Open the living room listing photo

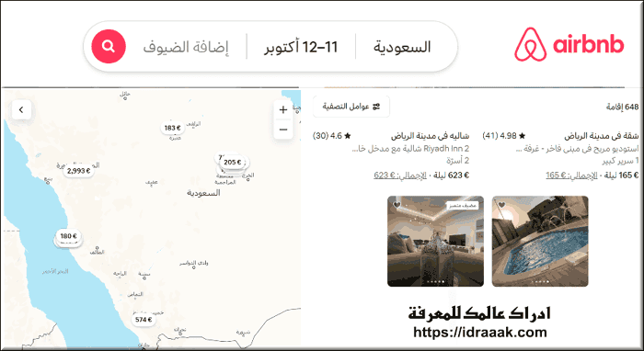(x=435, y=241)
